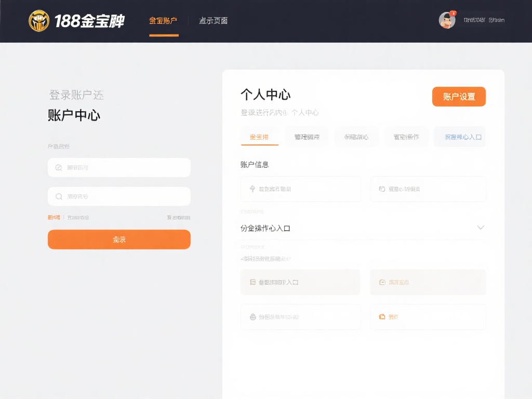This screenshot has width=532, height=399.
Task: Select the rightmost blue-text tab 入口
Action: (459, 137)
